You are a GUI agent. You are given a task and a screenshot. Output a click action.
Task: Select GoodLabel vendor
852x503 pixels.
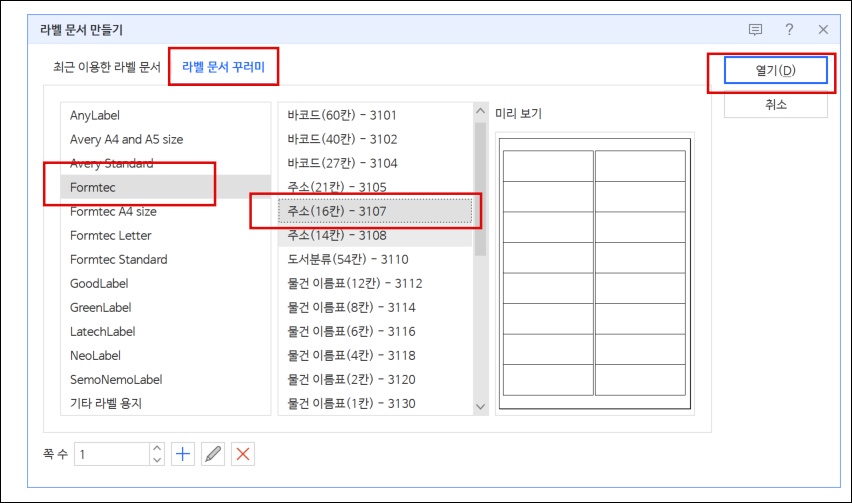coord(166,283)
